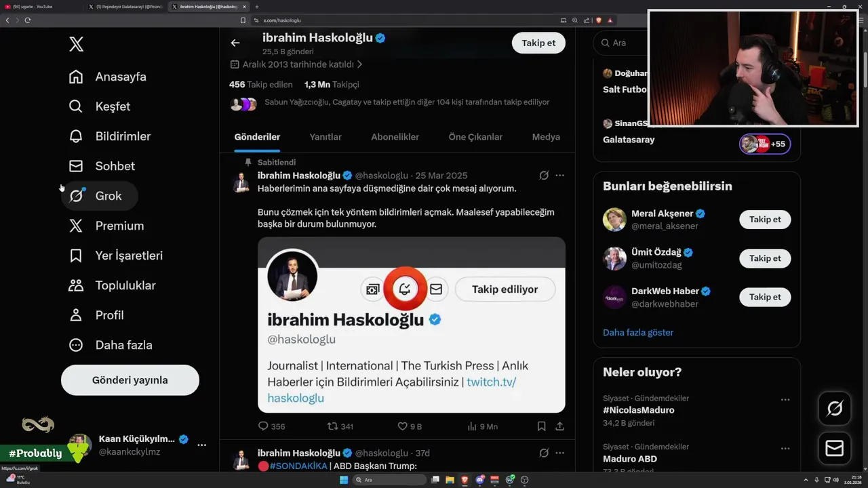Open File Explorer from taskbar
The width and height of the screenshot is (868, 488).
(x=450, y=480)
